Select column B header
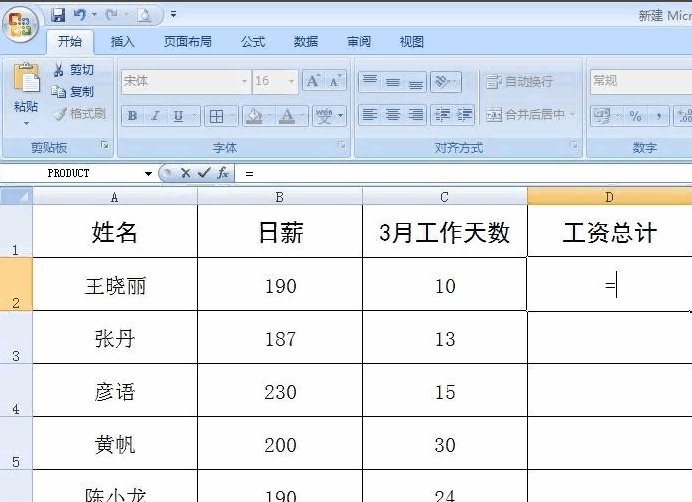Viewport: 692px width, 502px height. [x=280, y=197]
